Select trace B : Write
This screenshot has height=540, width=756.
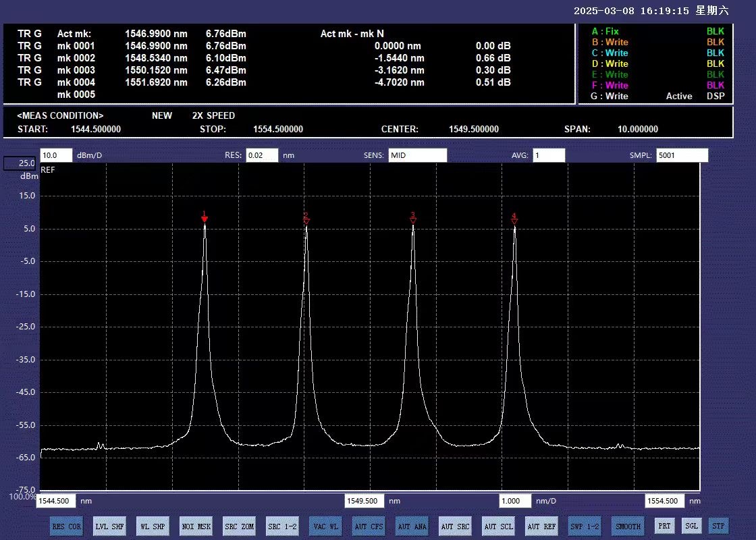click(610, 42)
